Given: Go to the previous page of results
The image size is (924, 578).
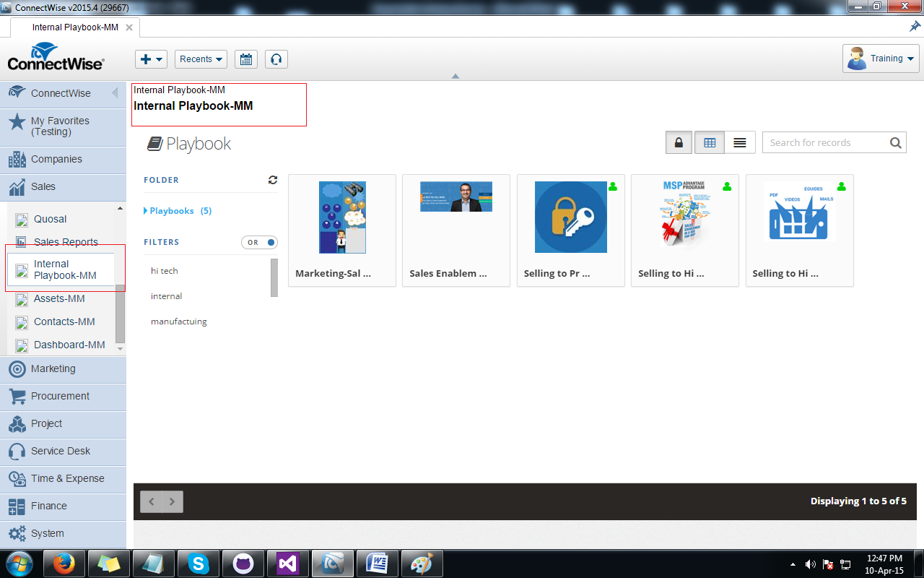Looking at the screenshot, I should 152,501.
